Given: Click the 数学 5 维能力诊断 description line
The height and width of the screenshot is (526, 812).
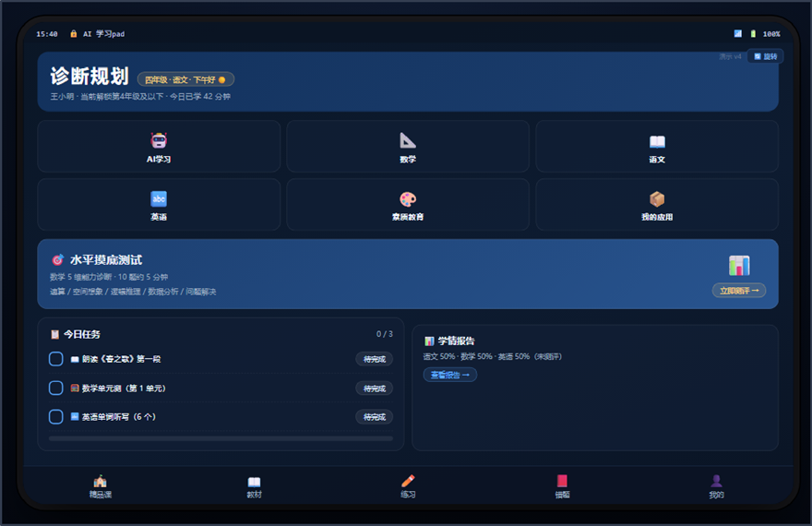Looking at the screenshot, I should (109, 277).
